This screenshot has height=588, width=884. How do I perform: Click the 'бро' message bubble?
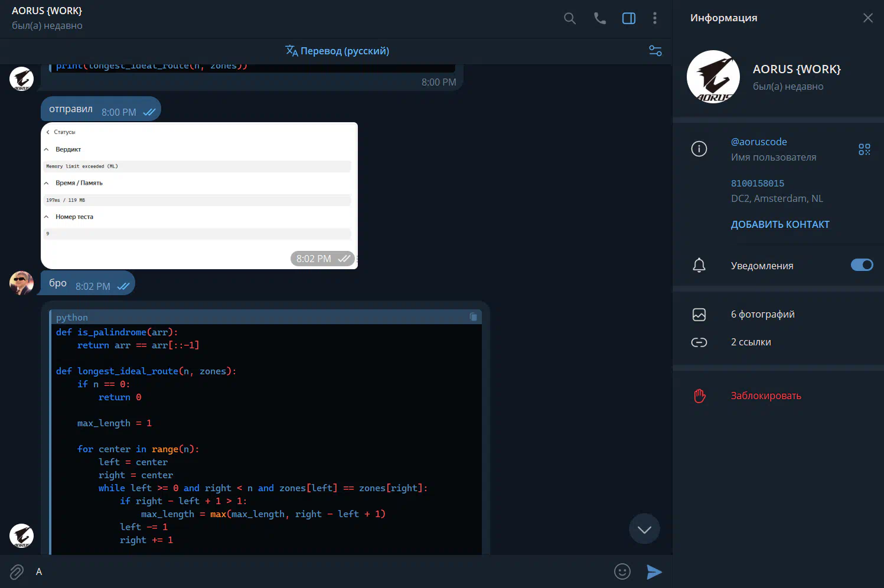(x=87, y=283)
